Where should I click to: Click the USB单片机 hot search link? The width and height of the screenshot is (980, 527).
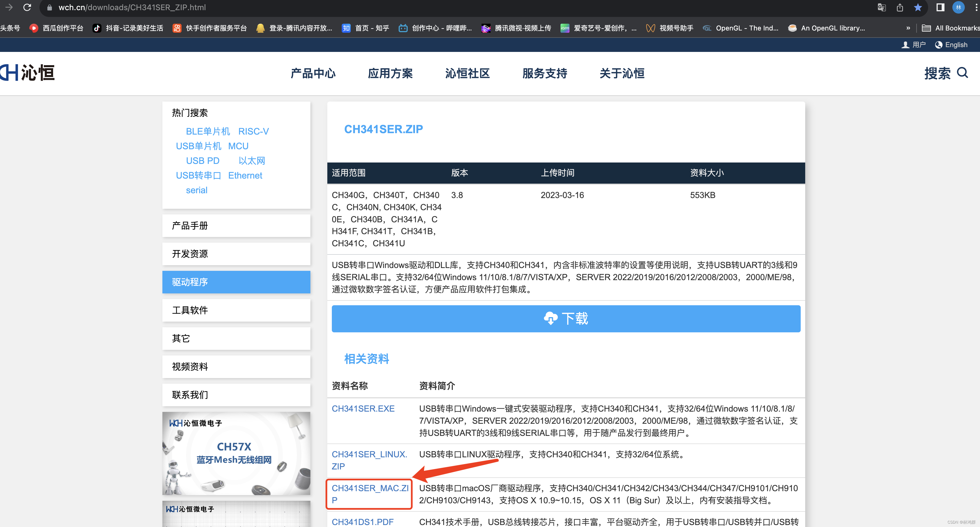(198, 146)
